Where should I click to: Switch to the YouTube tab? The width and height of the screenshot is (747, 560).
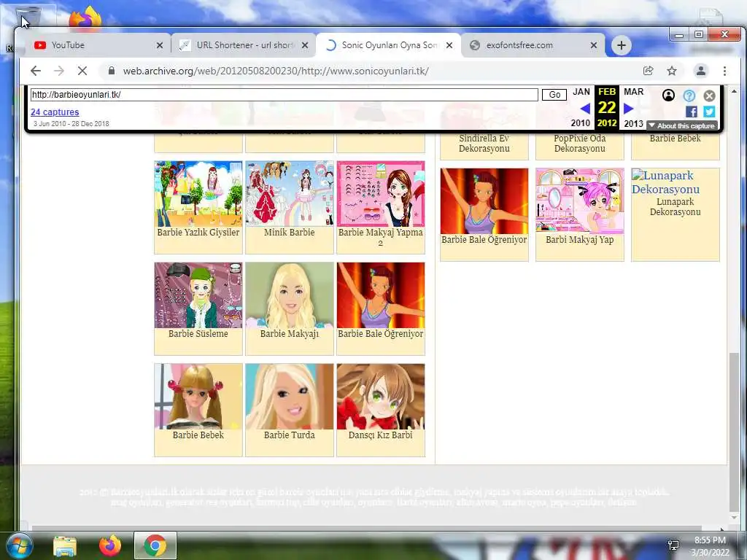[98, 45]
